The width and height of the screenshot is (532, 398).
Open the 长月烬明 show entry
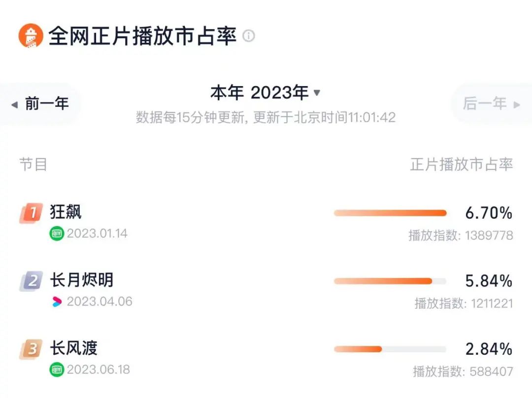click(82, 280)
